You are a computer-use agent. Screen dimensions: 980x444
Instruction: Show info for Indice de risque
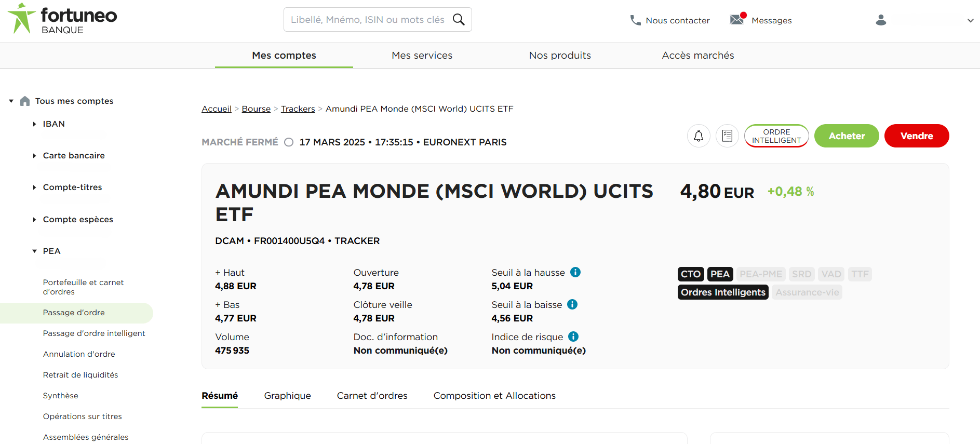(x=573, y=337)
